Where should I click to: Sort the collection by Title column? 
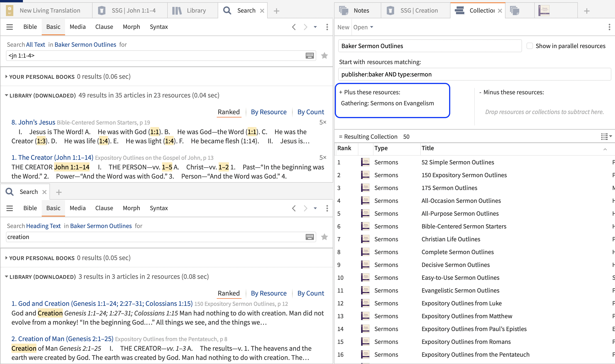tap(427, 148)
